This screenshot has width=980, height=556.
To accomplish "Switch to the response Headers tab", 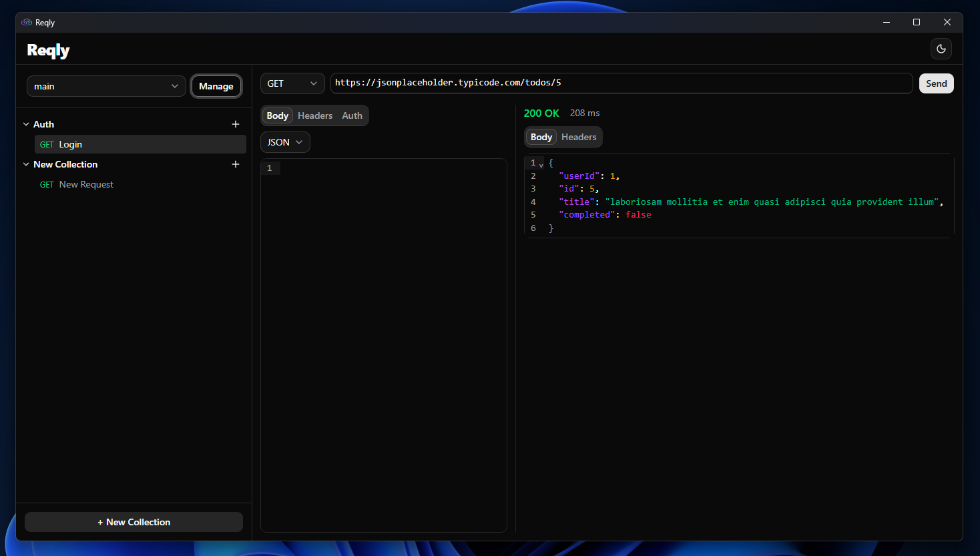I will [x=579, y=137].
